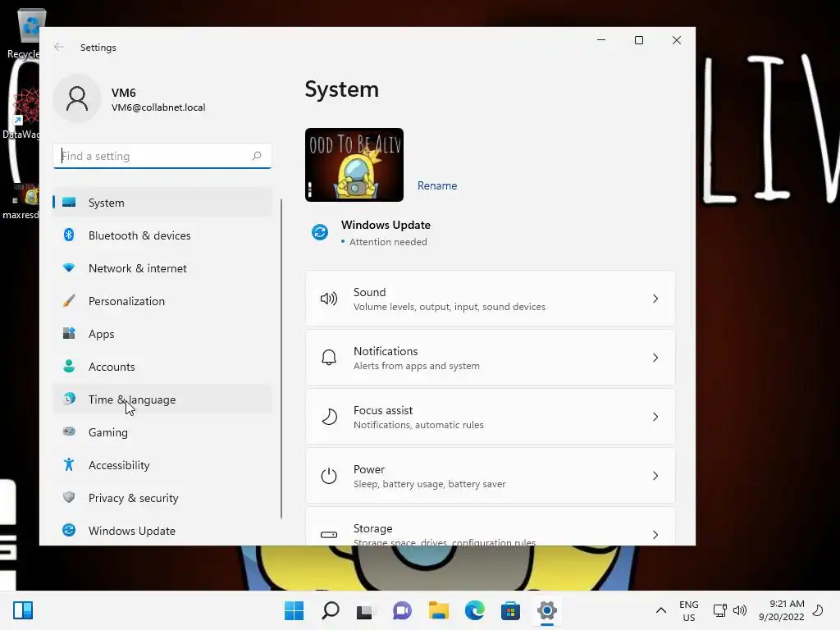
Task: Open Task View on taskbar
Action: [367, 610]
